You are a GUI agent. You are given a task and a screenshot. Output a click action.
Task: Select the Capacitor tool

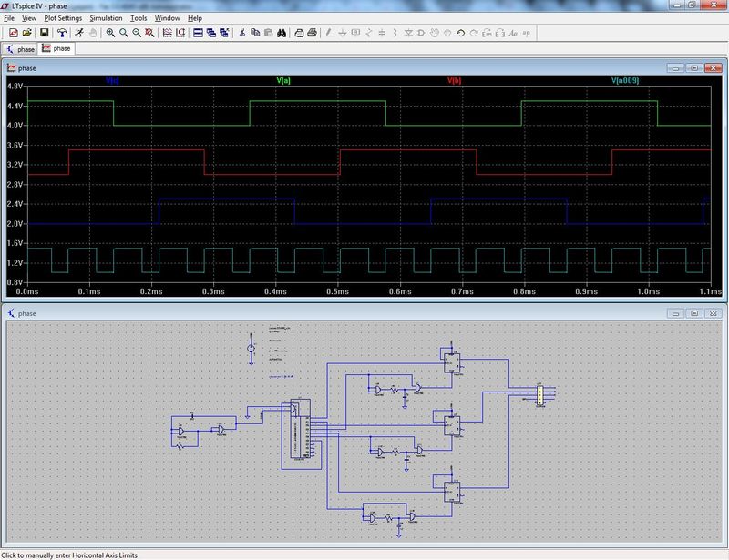pos(382,33)
